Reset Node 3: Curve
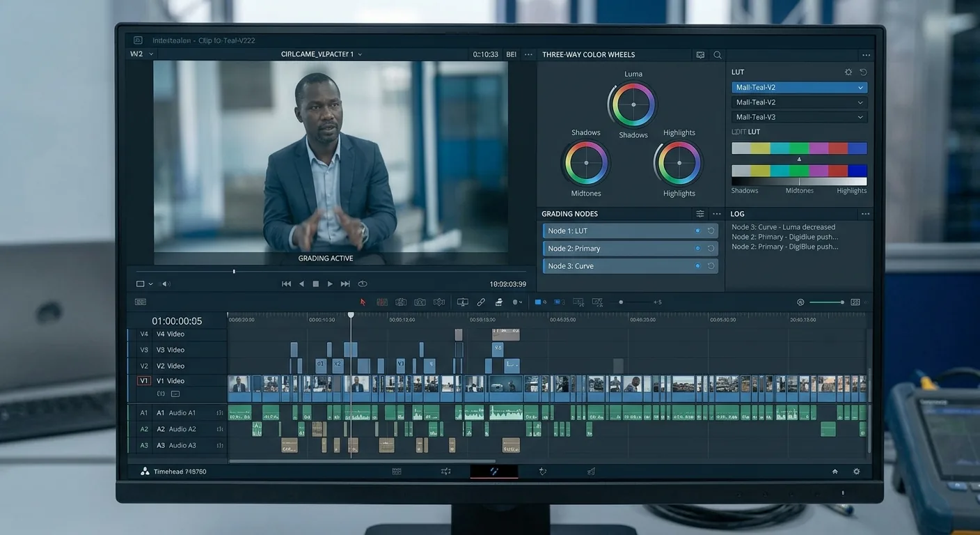This screenshot has height=535, width=980. point(711,266)
